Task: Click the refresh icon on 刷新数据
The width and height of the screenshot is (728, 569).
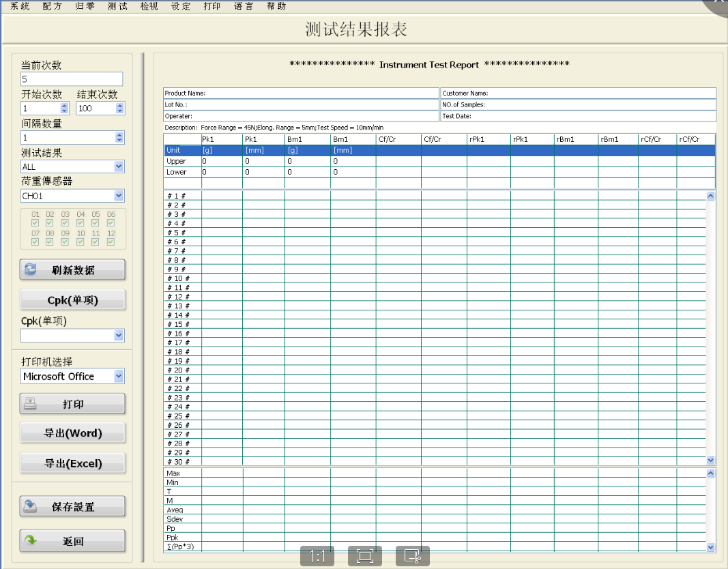Action: (x=31, y=269)
